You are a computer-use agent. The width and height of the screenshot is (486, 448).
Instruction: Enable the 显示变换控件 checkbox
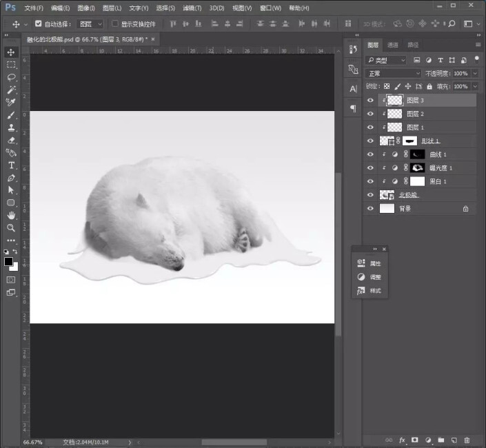click(115, 23)
